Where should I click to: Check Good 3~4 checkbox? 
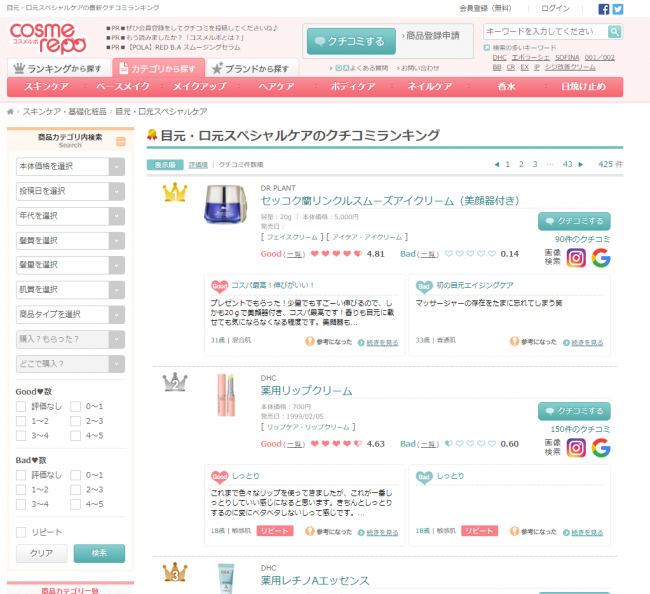(x=21, y=436)
